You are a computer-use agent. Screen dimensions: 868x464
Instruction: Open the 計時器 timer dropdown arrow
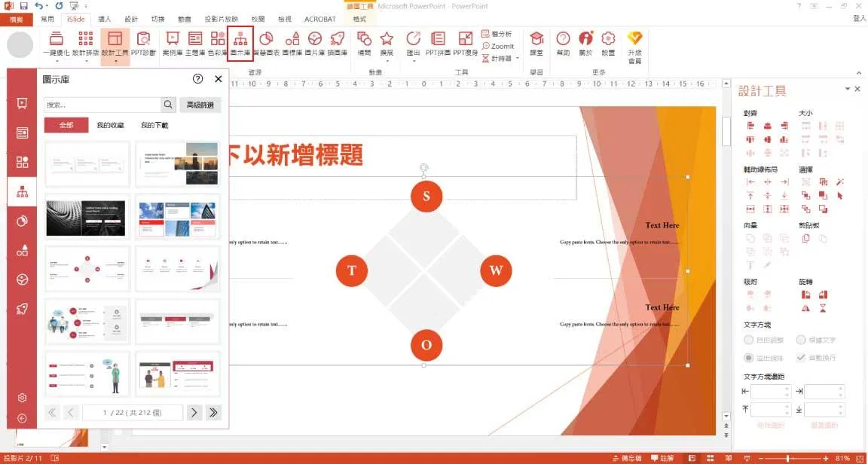click(x=518, y=58)
